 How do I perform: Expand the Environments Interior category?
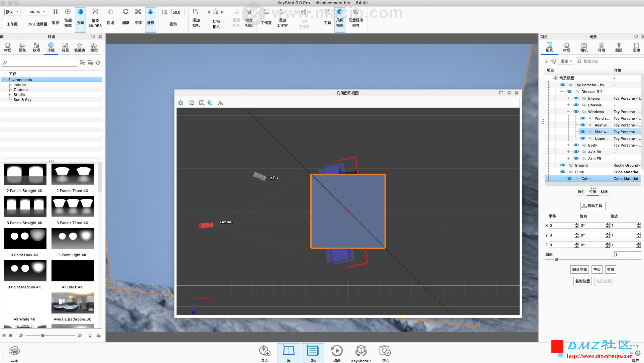pyautogui.click(x=10, y=85)
